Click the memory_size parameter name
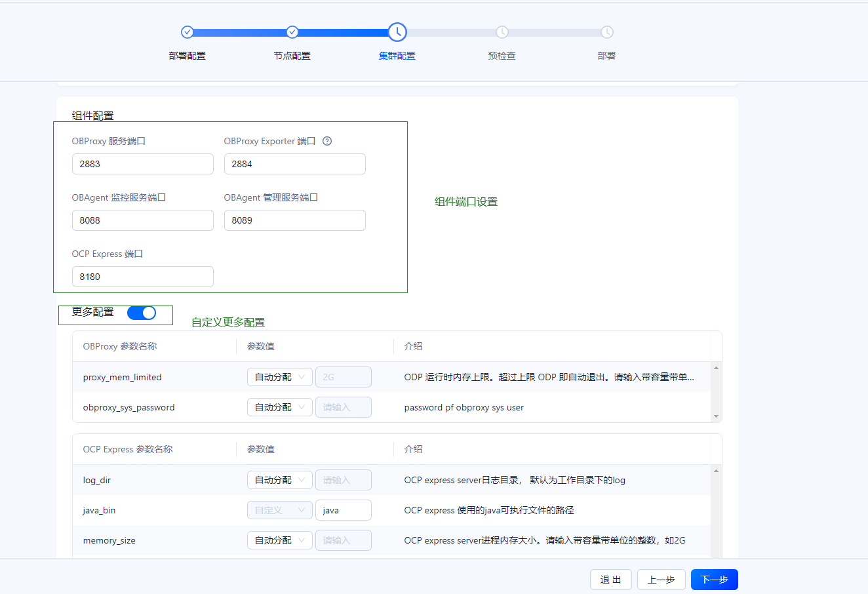The width and height of the screenshot is (868, 594). [109, 540]
